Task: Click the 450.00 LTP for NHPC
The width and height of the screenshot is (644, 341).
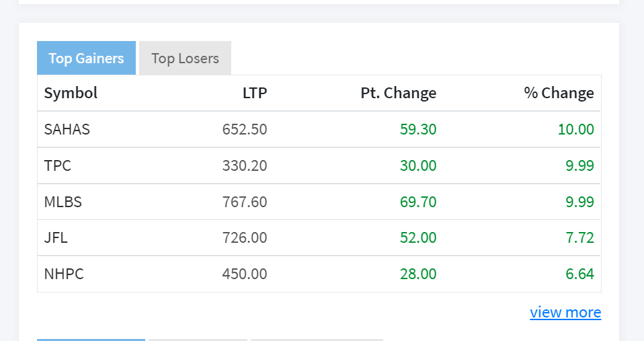Action: tap(245, 274)
